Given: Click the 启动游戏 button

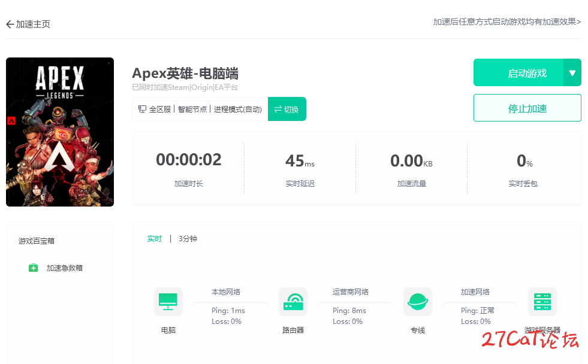Looking at the screenshot, I should [518, 72].
